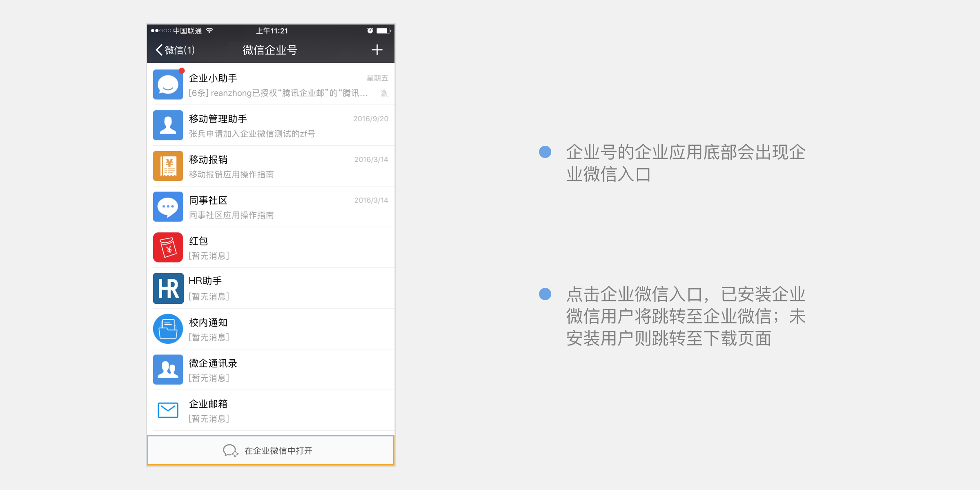This screenshot has height=490, width=980.
Task: Expand the truncated reanzhong authorization message
Action: (x=278, y=94)
